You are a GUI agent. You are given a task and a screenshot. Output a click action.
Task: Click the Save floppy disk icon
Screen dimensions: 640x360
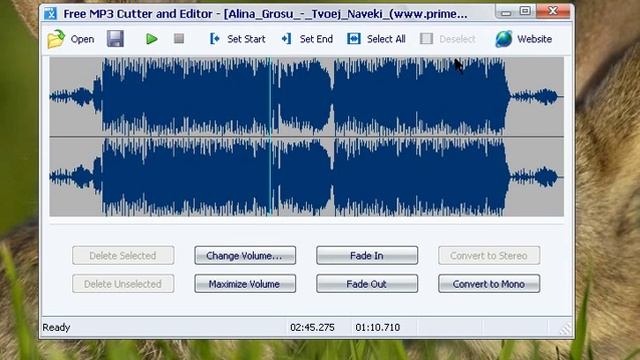(116, 39)
